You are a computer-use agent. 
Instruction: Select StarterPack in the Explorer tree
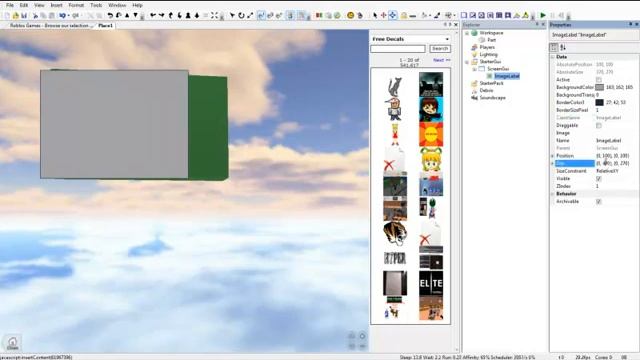click(491, 83)
